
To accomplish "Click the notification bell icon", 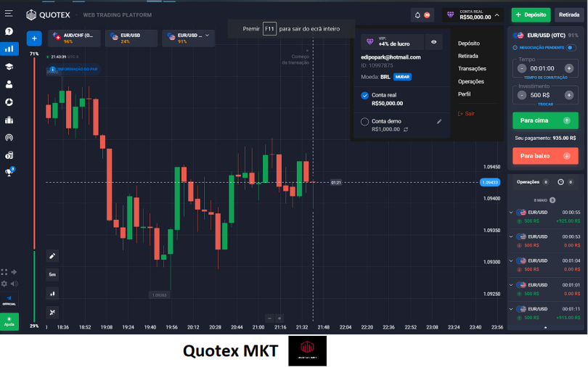I will pyautogui.click(x=417, y=15).
